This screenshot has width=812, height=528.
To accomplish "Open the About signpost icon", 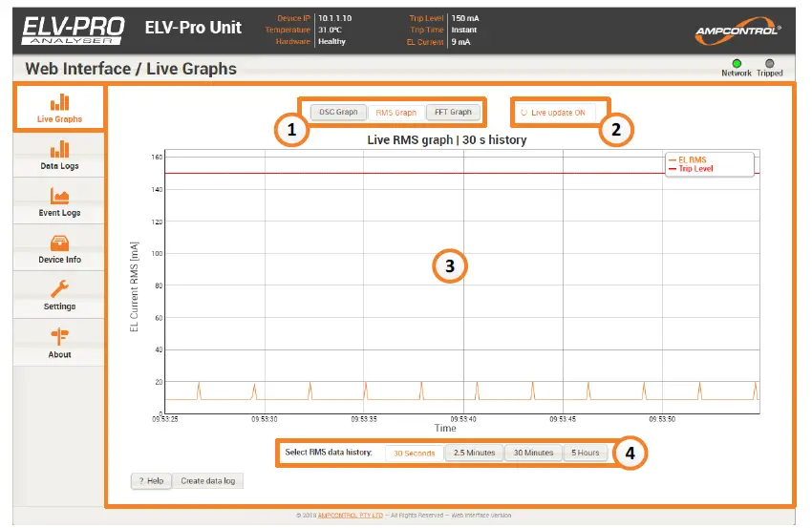I will 59,336.
